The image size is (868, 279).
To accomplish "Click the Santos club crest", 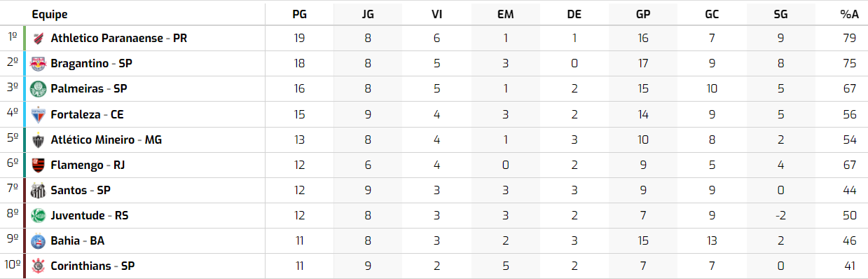I will pyautogui.click(x=38, y=190).
